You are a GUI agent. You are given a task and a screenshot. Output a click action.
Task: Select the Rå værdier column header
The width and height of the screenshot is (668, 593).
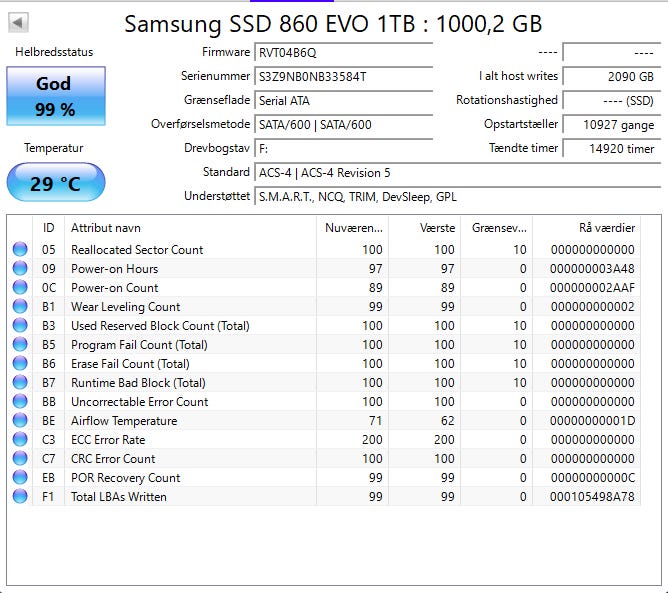[x=587, y=228]
